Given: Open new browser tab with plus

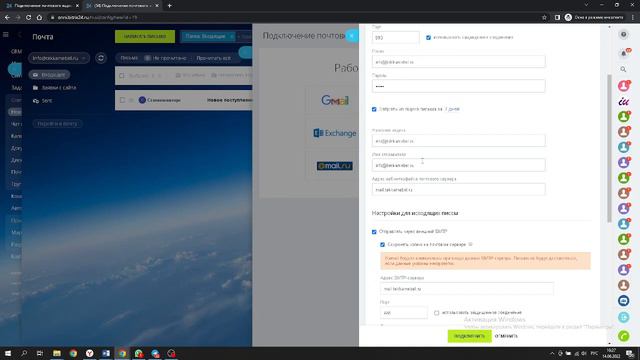Looking at the screenshot, I should click(169, 6).
